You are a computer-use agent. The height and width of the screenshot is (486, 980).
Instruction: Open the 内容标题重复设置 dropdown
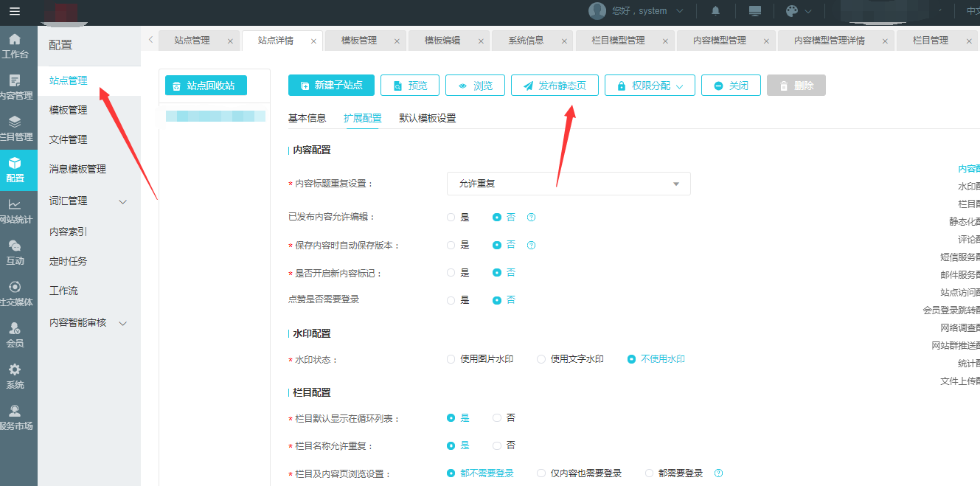[x=569, y=184]
